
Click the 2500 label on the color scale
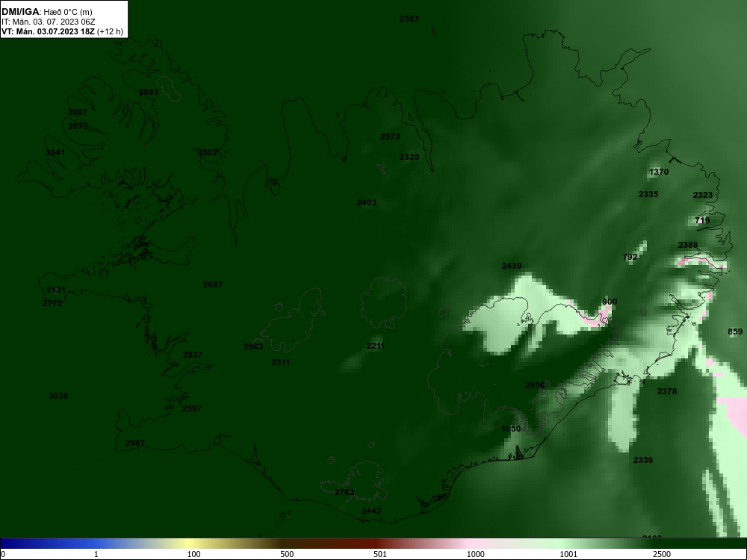click(662, 554)
